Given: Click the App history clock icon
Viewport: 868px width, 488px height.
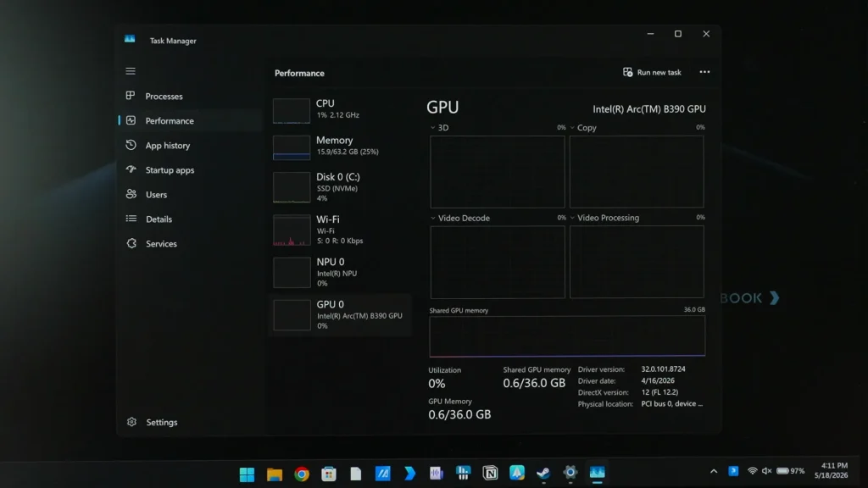Looking at the screenshot, I should click(x=131, y=145).
